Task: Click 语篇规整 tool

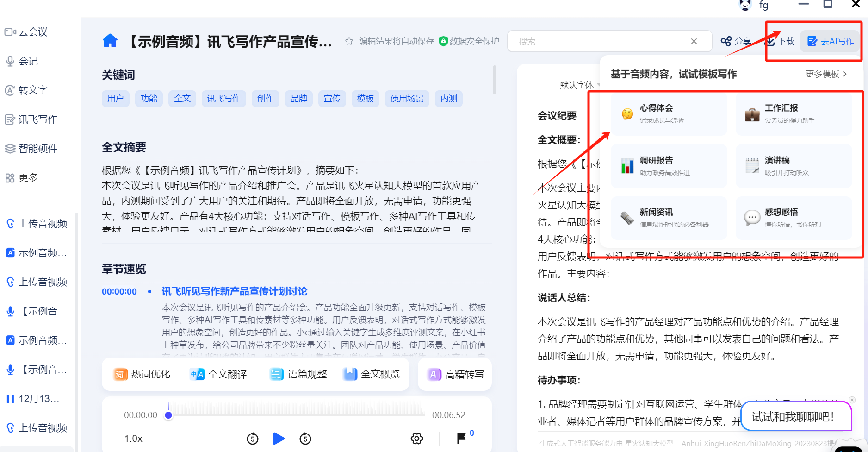Action: tap(298, 374)
